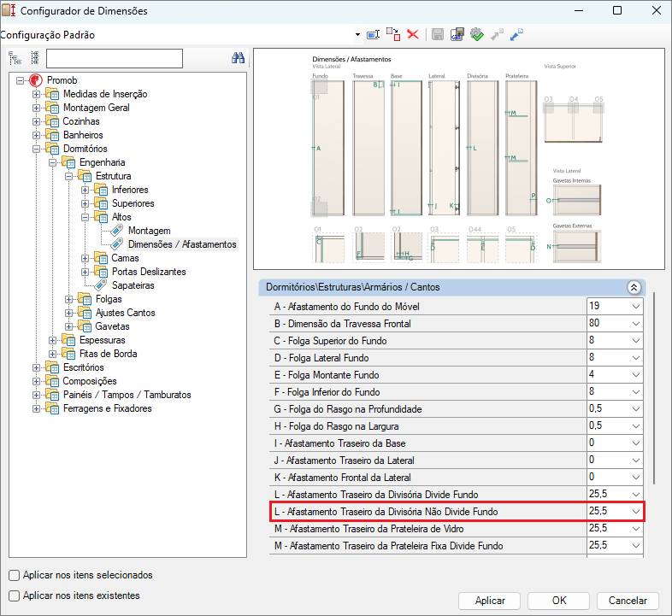Collapse the Dormitórios tree node
Image resolution: width=672 pixels, height=616 pixels.
tap(37, 149)
